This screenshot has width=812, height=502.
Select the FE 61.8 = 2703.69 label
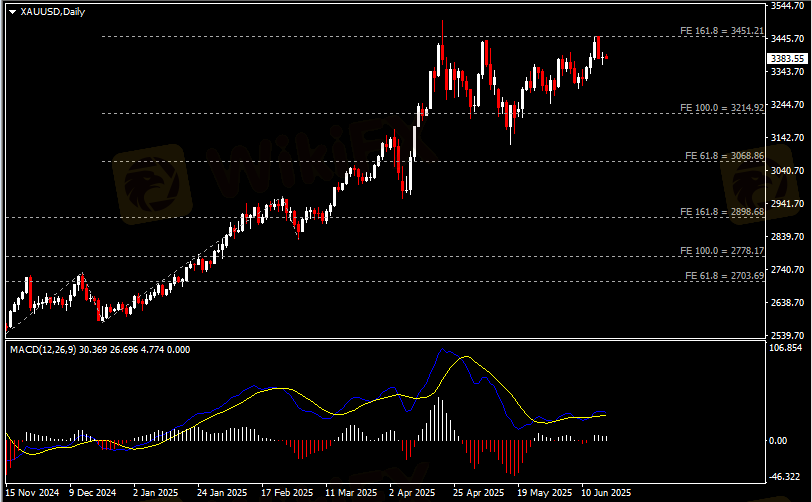coord(724,276)
